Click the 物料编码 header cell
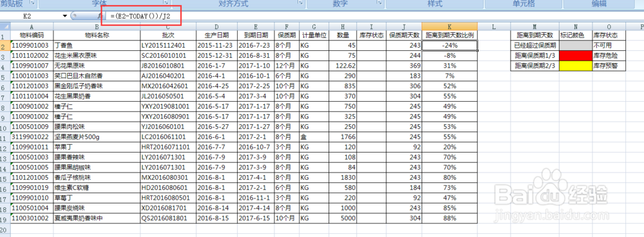 point(32,35)
